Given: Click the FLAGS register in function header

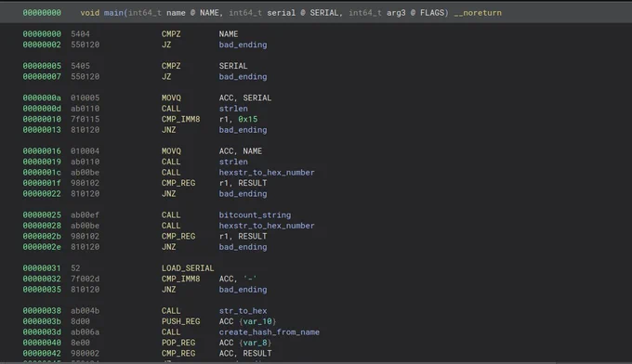Looking at the screenshot, I should pyautogui.click(x=432, y=13).
